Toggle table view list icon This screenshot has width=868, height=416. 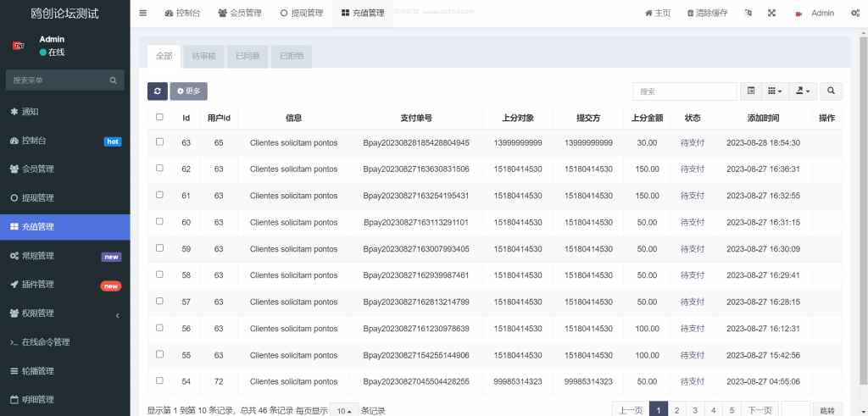coord(751,92)
